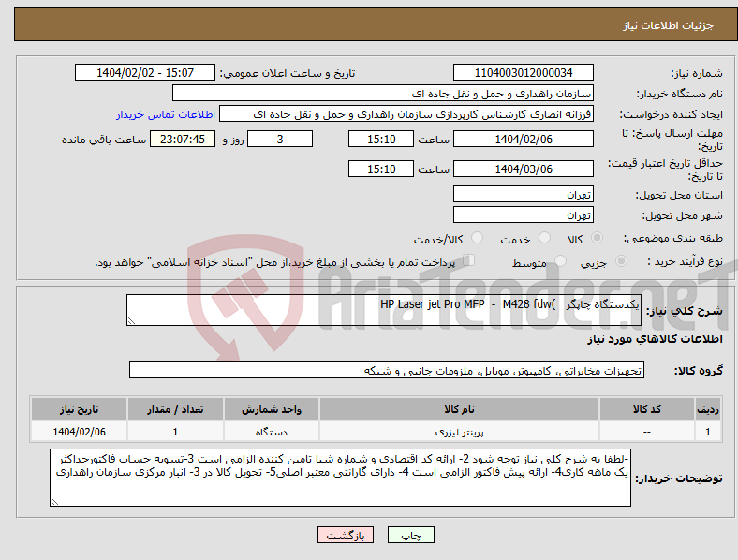Click the remaining days field showing 3
The height and width of the screenshot is (560, 738).
[280, 139]
